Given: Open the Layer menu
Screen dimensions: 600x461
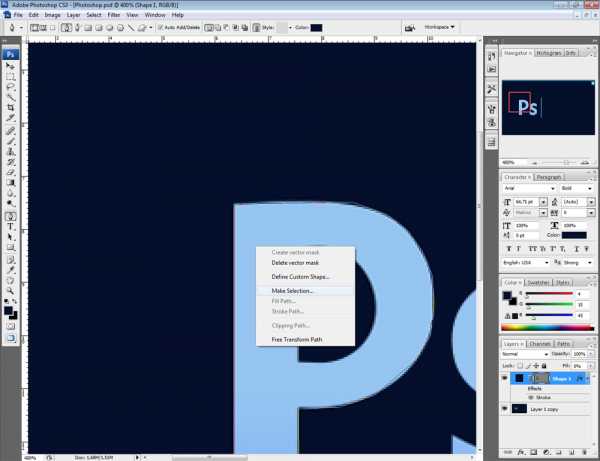Looking at the screenshot, I should (x=73, y=15).
